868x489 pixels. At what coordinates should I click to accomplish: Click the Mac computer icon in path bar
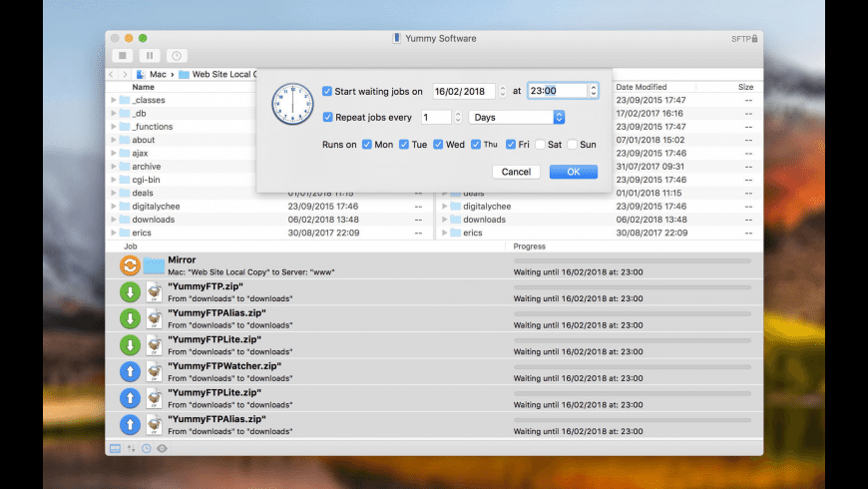141,74
